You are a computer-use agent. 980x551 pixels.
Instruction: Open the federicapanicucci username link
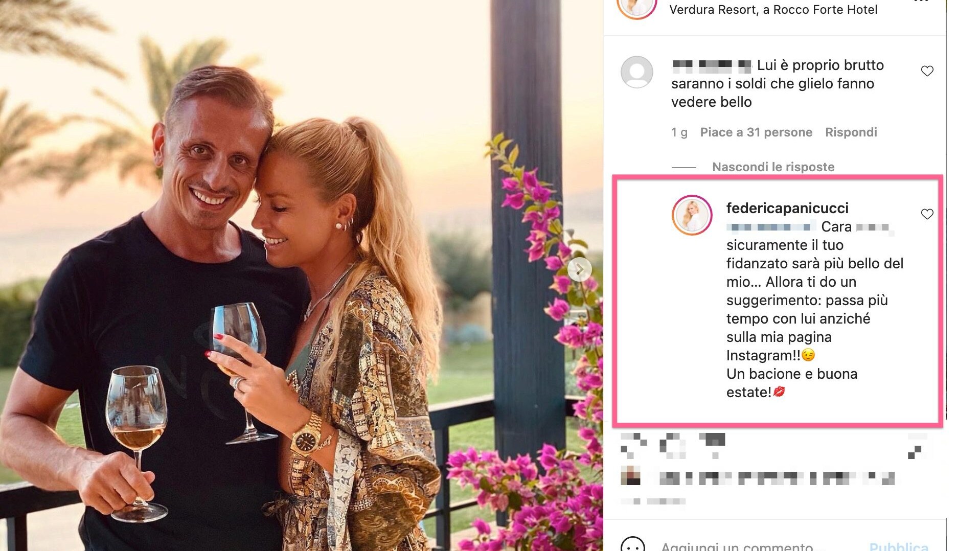point(787,208)
